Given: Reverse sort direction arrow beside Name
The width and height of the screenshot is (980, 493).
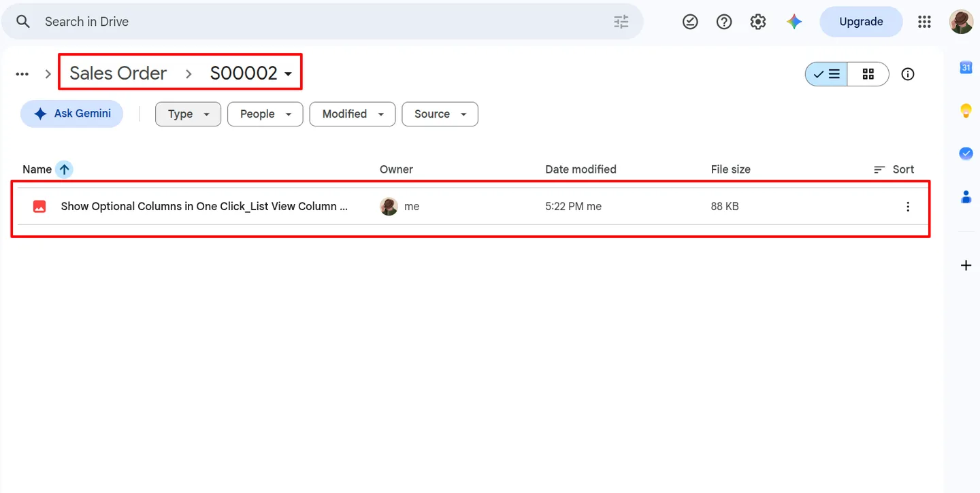Looking at the screenshot, I should (x=64, y=169).
